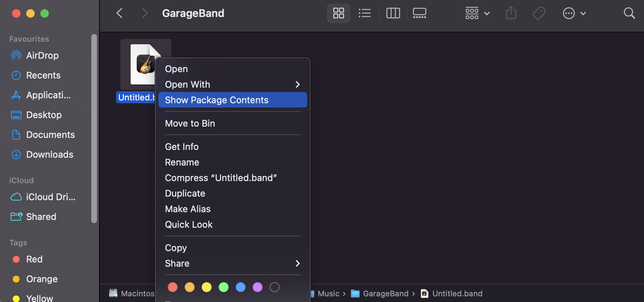Choose Show Package Contents
This screenshot has height=302, width=644.
(x=233, y=100)
